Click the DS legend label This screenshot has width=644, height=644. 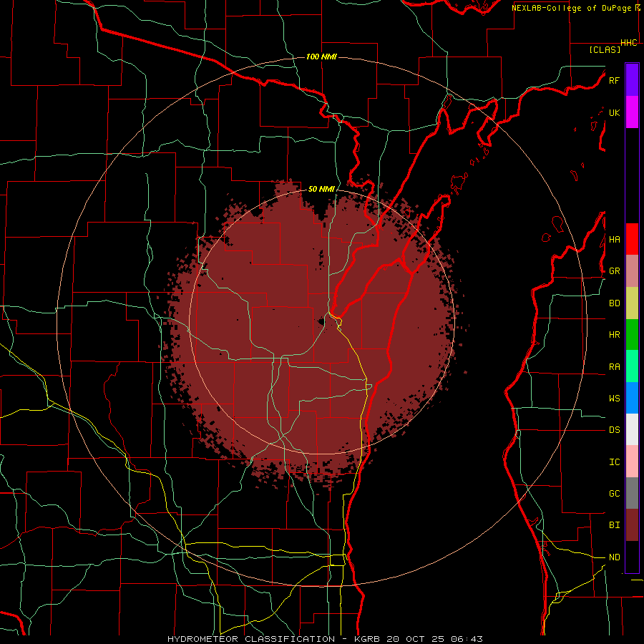(x=614, y=430)
